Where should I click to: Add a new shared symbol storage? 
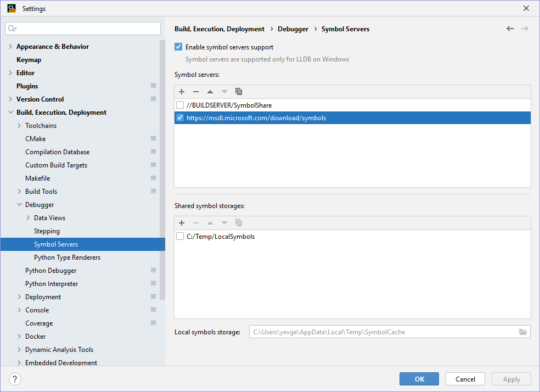182,223
